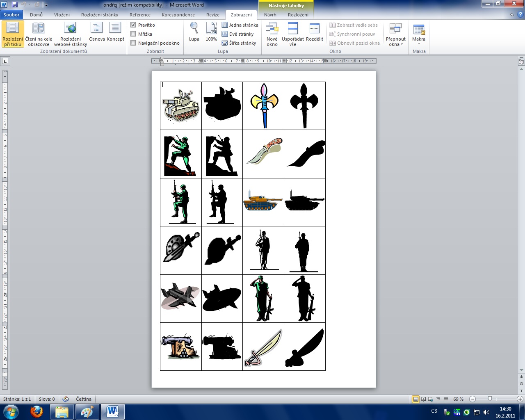
Task: Select the colored cannon picture
Action: tap(180, 347)
